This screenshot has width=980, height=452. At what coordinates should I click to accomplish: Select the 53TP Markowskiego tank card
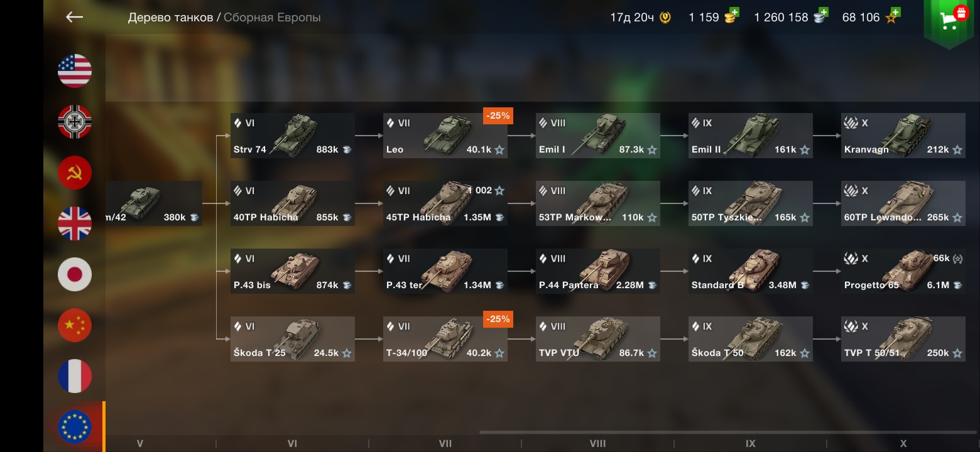[x=598, y=203]
